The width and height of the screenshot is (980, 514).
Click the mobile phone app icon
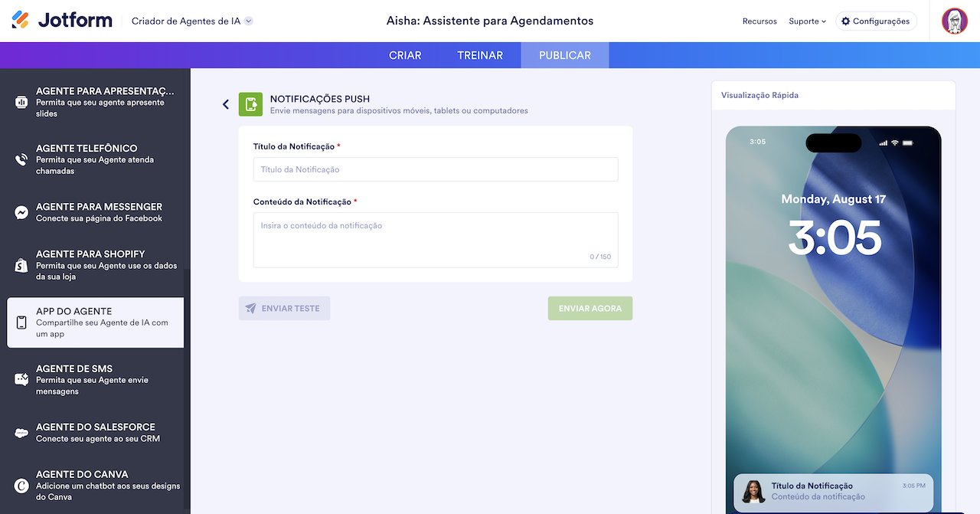click(21, 322)
